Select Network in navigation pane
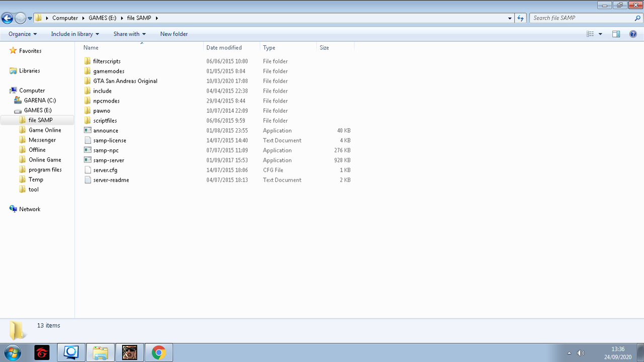 click(x=30, y=209)
